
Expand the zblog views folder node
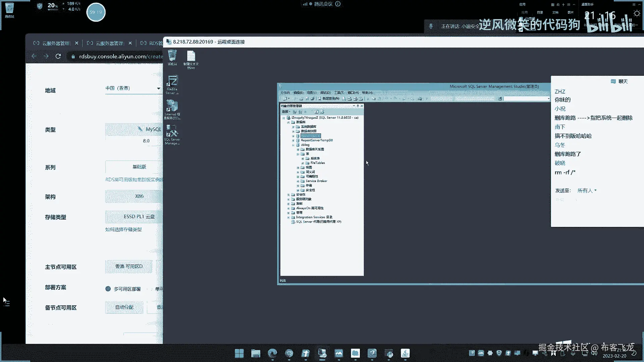coord(298,168)
